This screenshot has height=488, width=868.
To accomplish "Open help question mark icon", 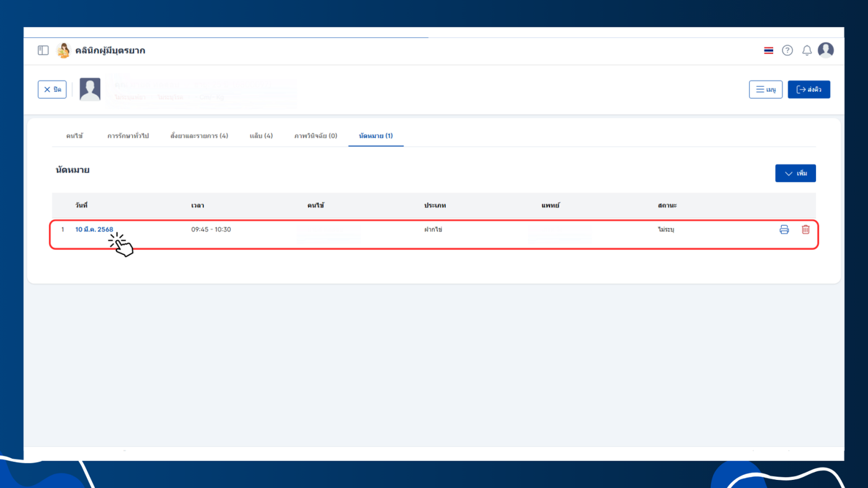I will pos(787,50).
